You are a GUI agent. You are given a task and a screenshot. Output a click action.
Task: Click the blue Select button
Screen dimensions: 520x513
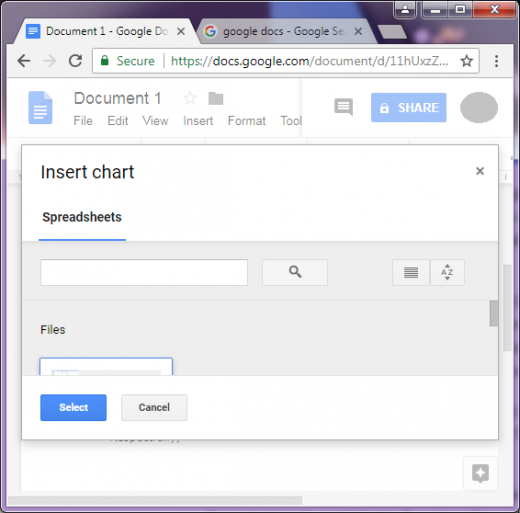click(73, 408)
